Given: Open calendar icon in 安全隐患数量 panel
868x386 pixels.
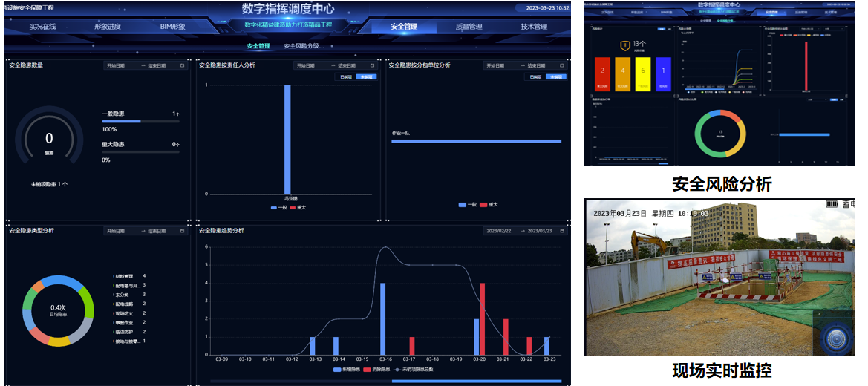Looking at the screenshot, I should [183, 65].
